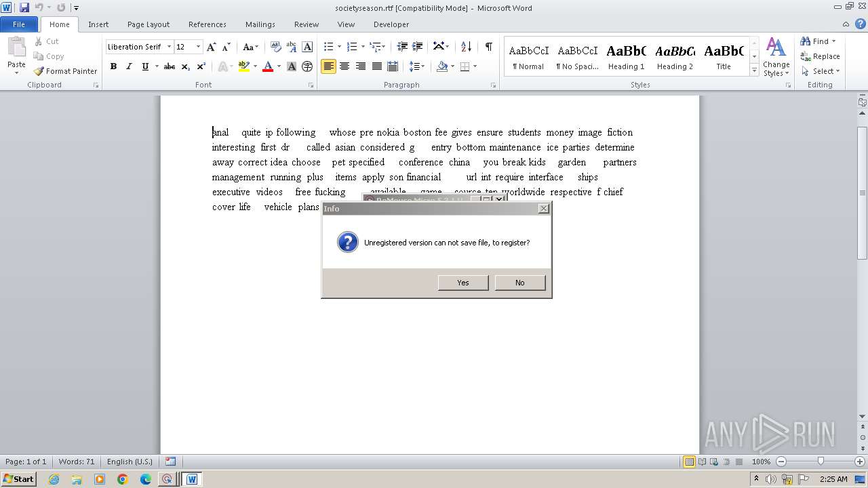Viewport: 868px width, 488px height.
Task: Toggle Strikethrough formatting
Action: [170, 66]
